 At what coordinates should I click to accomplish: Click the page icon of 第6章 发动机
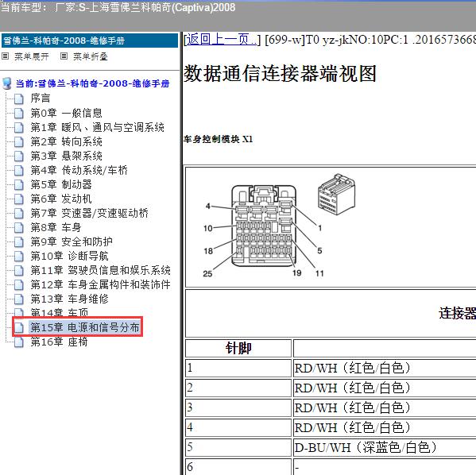point(19,199)
